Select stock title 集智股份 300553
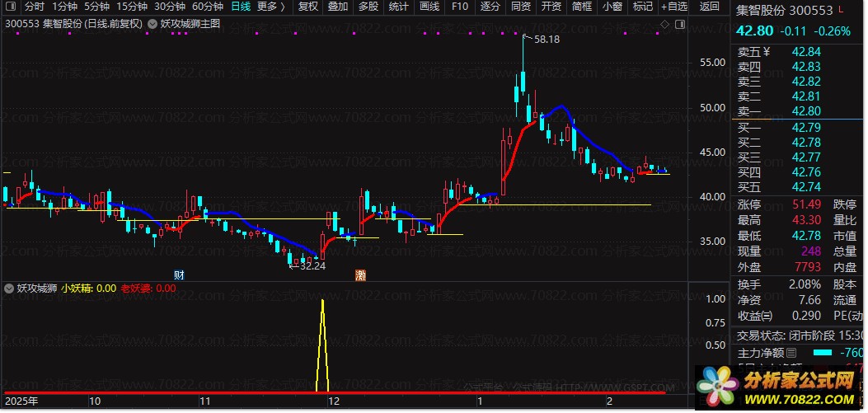The width and height of the screenshot is (868, 413). point(785,11)
